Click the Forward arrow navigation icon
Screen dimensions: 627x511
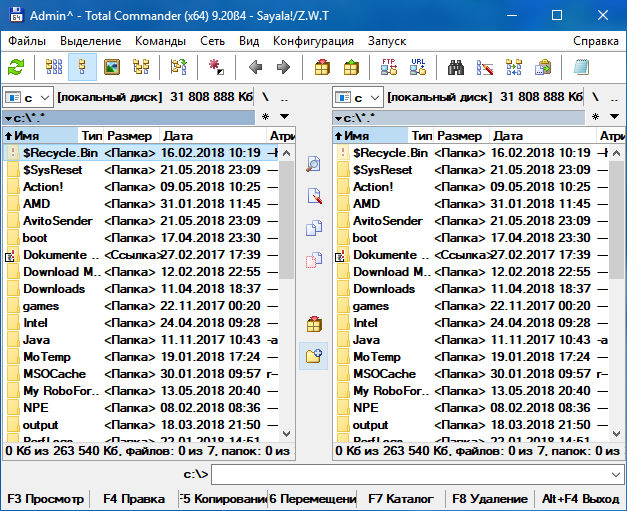point(283,68)
